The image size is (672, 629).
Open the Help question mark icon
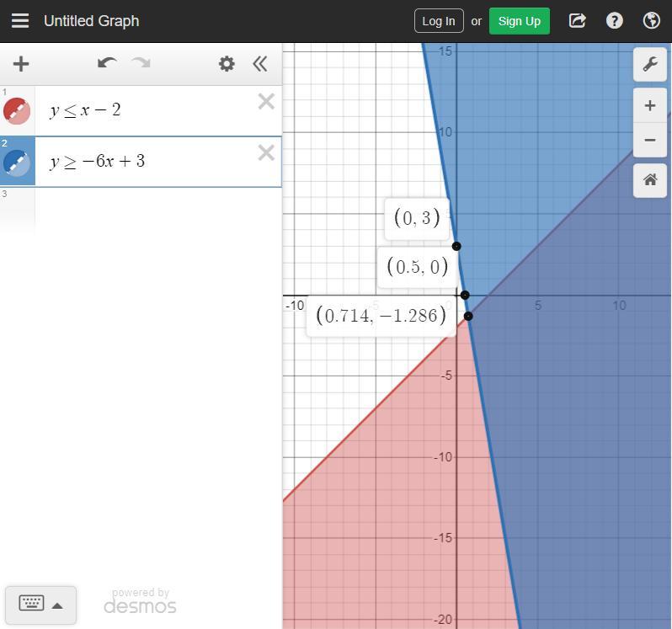click(614, 20)
